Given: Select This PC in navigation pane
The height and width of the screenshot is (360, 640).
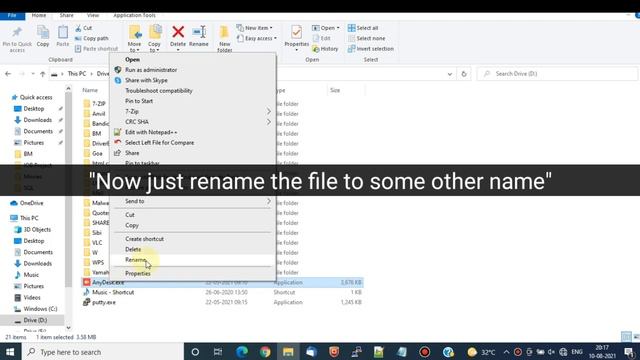Looking at the screenshot, I should (24, 218).
